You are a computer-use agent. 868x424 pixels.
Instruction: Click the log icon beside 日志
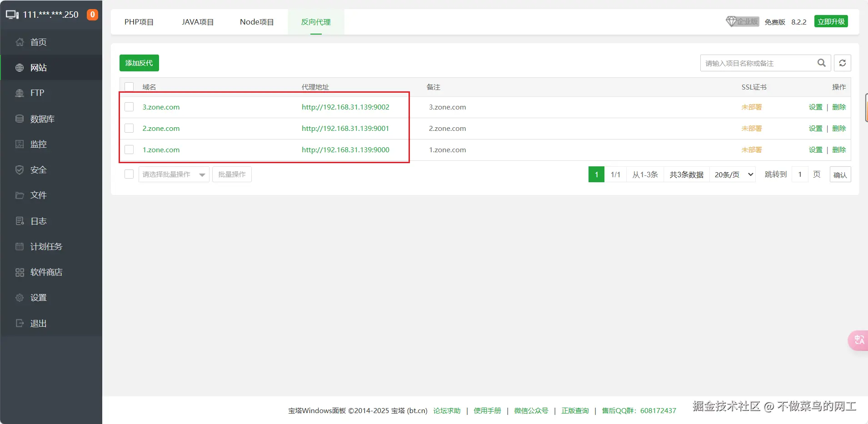(20, 221)
